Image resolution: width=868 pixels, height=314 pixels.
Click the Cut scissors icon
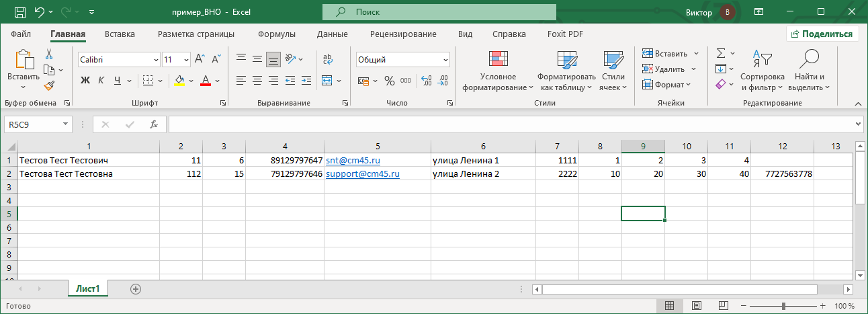[x=49, y=54]
